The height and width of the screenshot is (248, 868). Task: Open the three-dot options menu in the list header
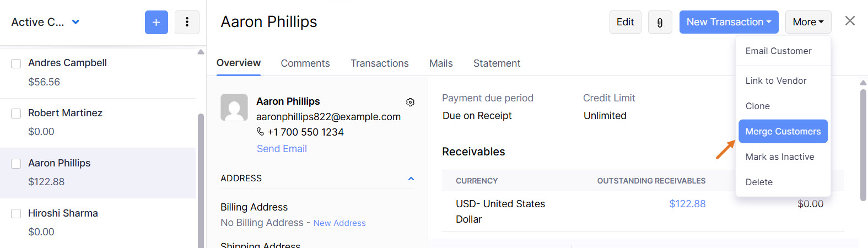click(187, 22)
